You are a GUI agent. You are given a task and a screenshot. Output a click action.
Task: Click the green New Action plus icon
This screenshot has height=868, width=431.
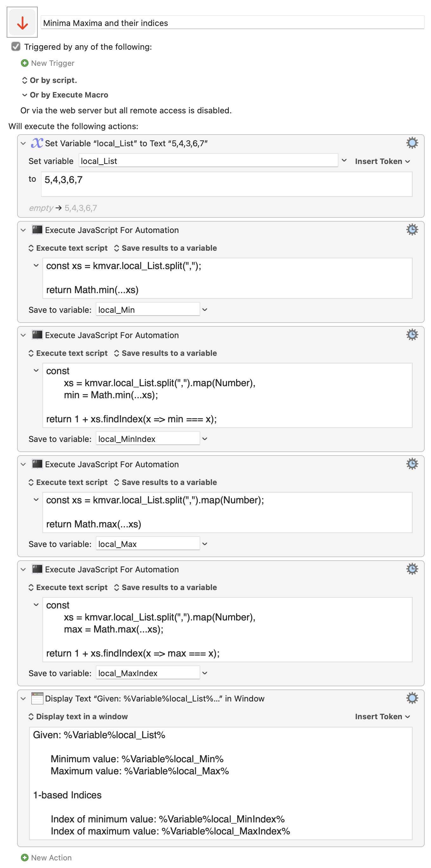coord(25,858)
